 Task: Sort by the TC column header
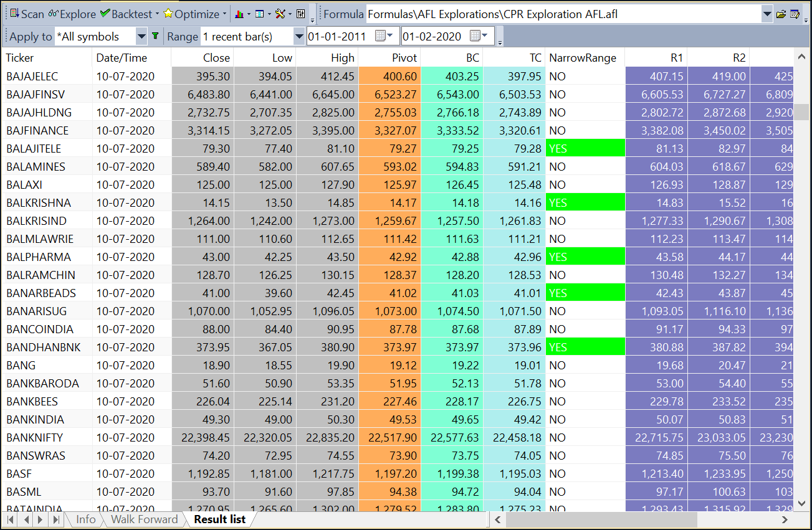514,58
